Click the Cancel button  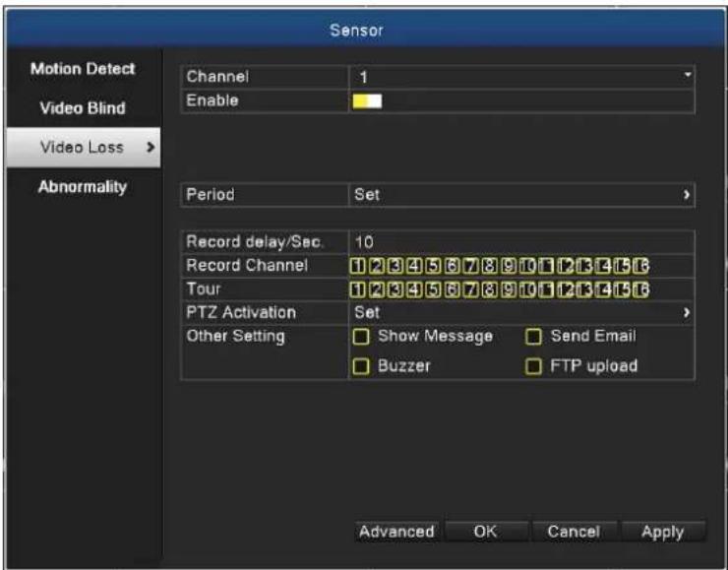[574, 532]
